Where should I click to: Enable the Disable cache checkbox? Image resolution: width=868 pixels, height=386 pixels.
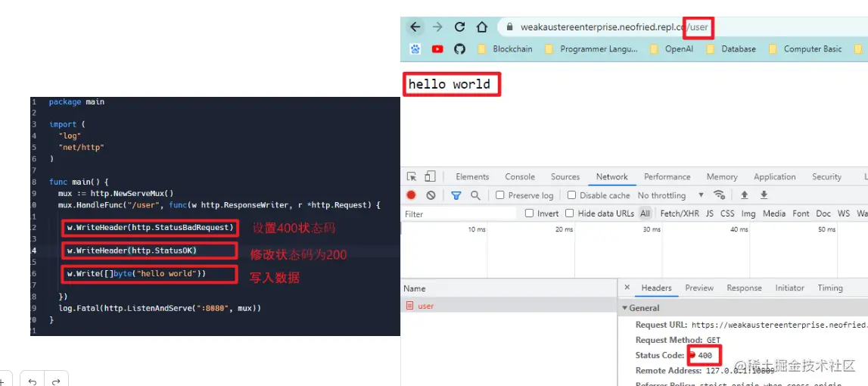tap(572, 195)
